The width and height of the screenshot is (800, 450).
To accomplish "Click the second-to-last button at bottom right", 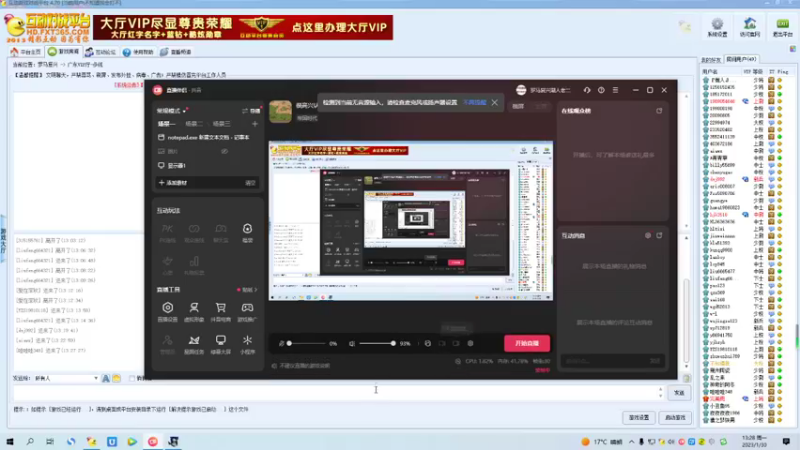I will coord(639,418).
